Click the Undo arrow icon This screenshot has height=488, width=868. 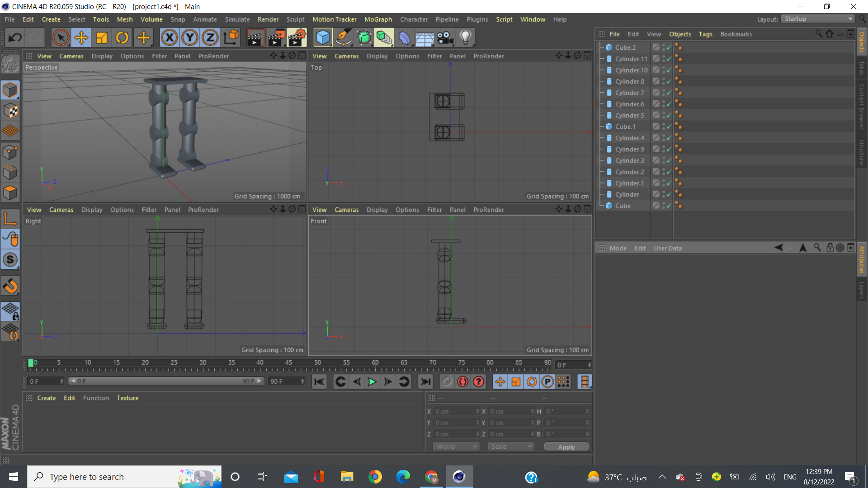tap(15, 38)
